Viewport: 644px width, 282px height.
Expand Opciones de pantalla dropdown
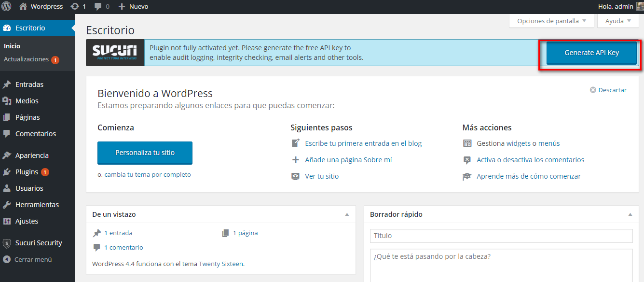551,21
